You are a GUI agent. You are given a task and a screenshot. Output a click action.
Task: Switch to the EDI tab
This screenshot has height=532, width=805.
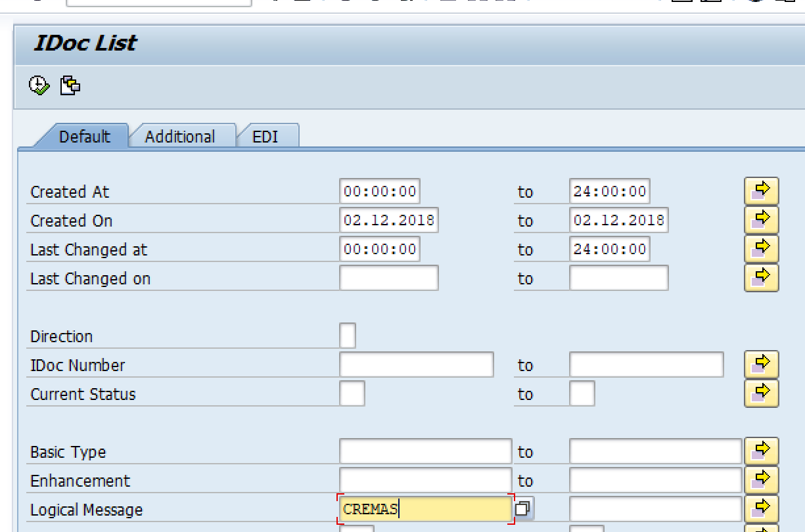265,137
